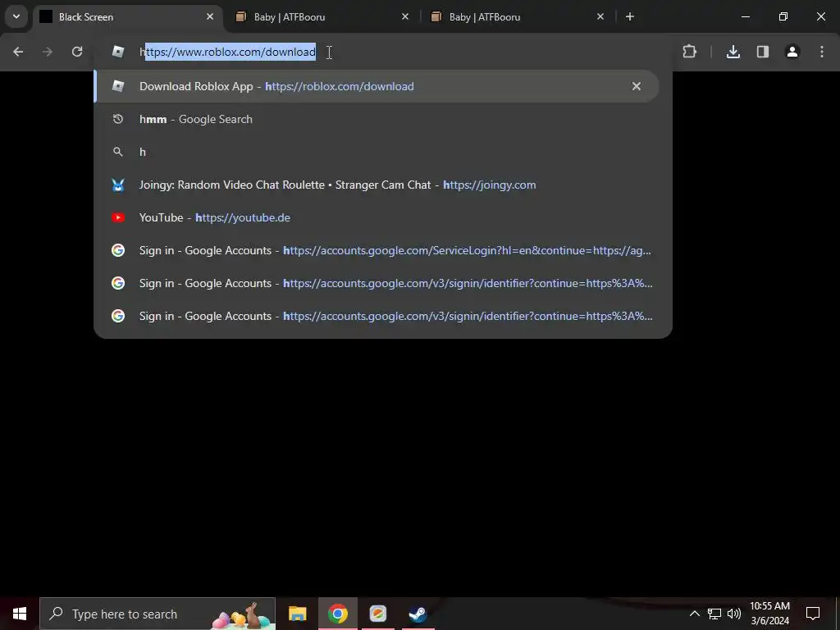This screenshot has height=630, width=840.
Task: Pick the YouTube youtube.de suggestion
Action: coord(376,217)
